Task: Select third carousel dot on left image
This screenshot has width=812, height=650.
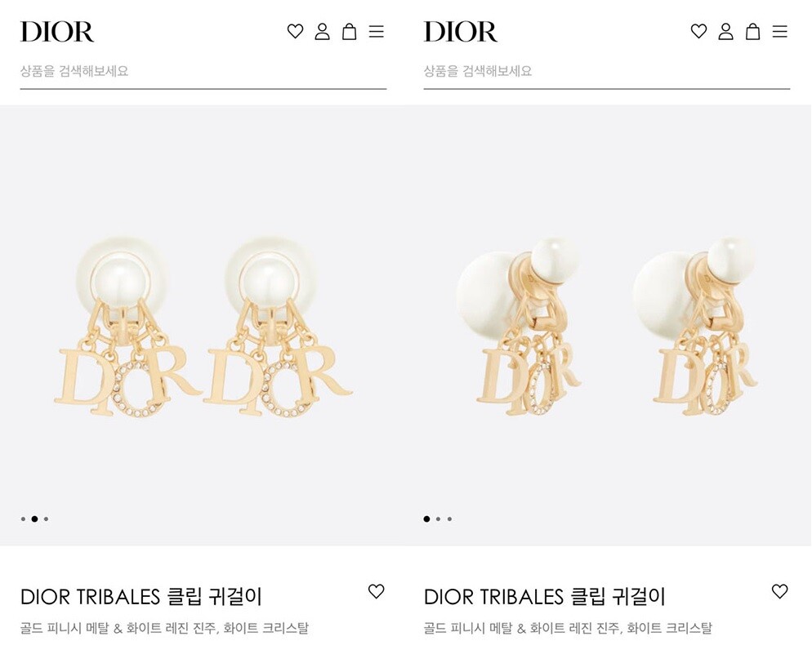Action: [46, 519]
